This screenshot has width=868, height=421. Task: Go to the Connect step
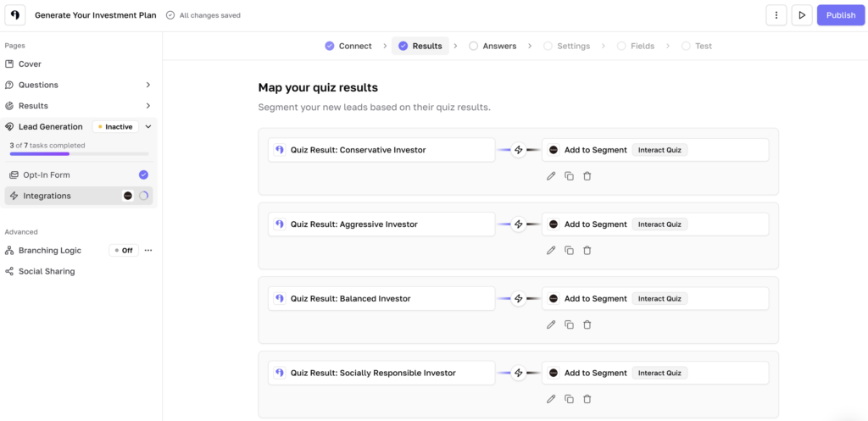348,46
